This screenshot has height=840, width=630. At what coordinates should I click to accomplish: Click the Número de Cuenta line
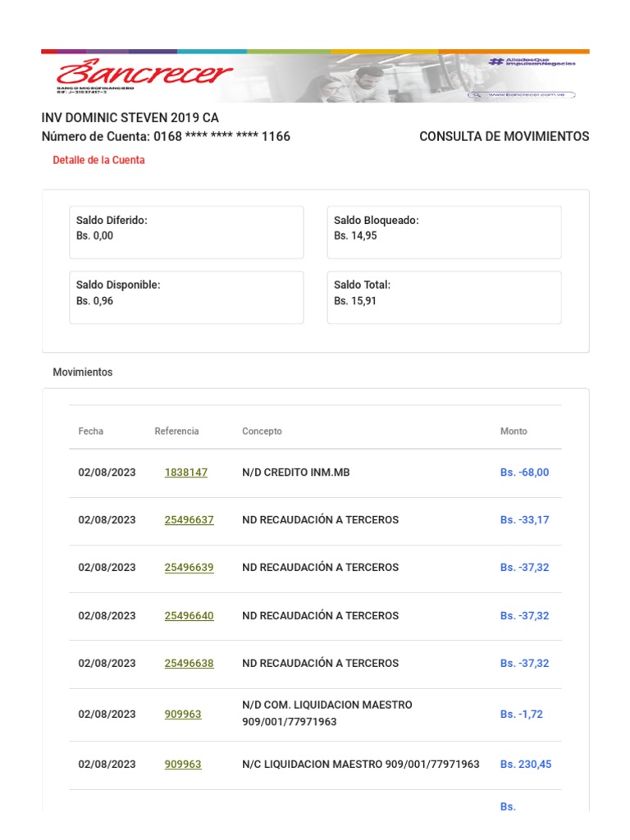point(166,137)
